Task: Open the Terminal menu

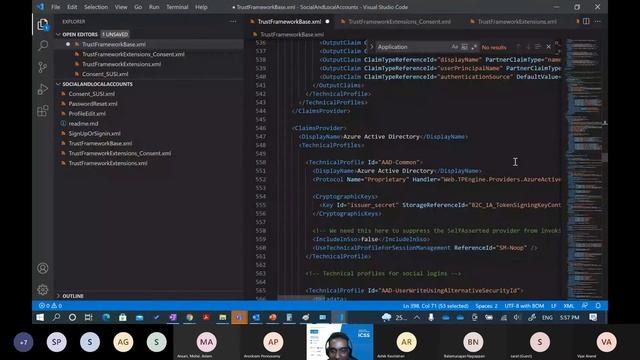Action: tap(177, 7)
